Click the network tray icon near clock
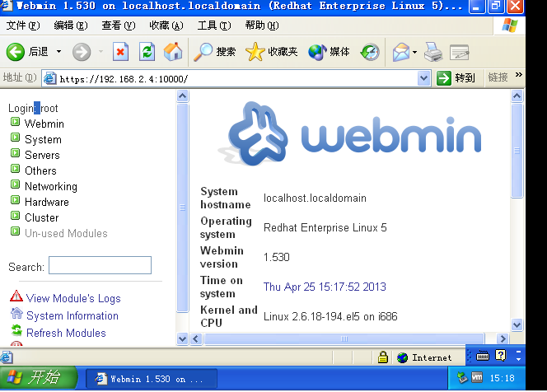The height and width of the screenshot is (392, 547). coord(462,378)
